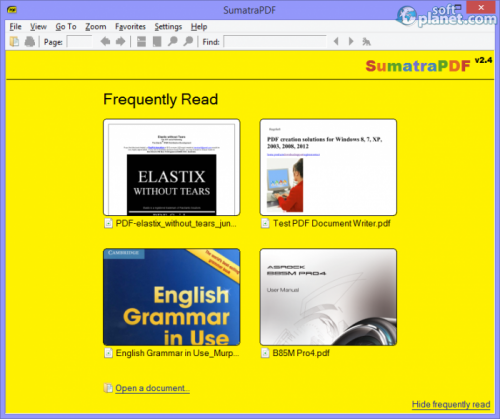Select the Fit Single Page icon
Viewport: 500px width, 419px height.
click(x=157, y=42)
